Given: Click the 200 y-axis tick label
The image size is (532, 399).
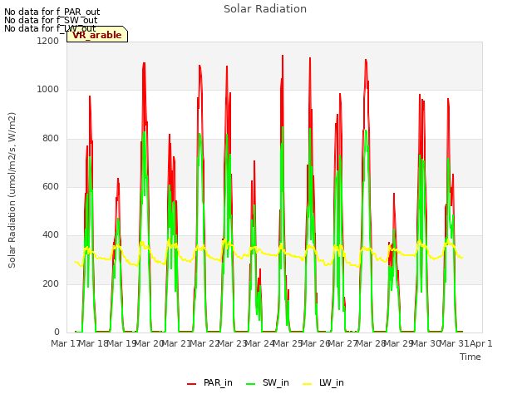Looking at the screenshot, I should [51, 283].
